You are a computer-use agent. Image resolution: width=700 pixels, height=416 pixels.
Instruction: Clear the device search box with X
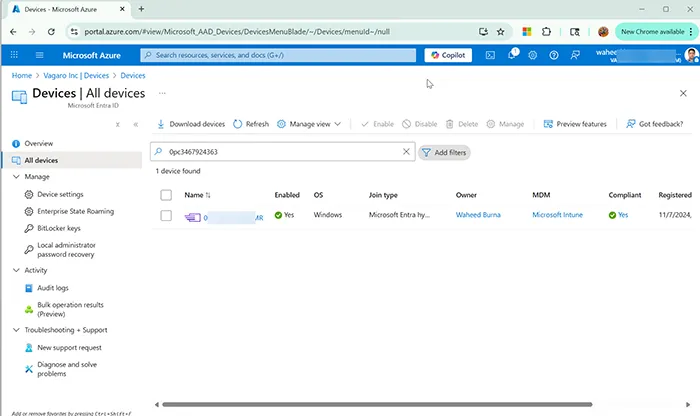(x=406, y=152)
